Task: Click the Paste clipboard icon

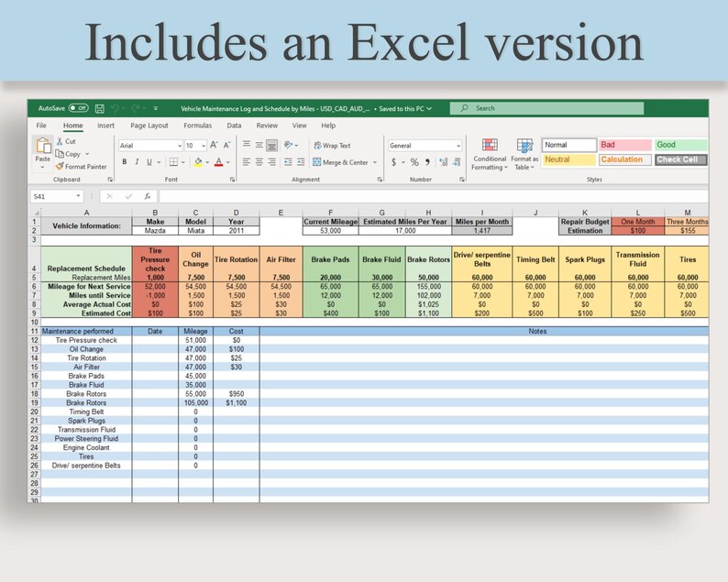Action: pos(43,146)
